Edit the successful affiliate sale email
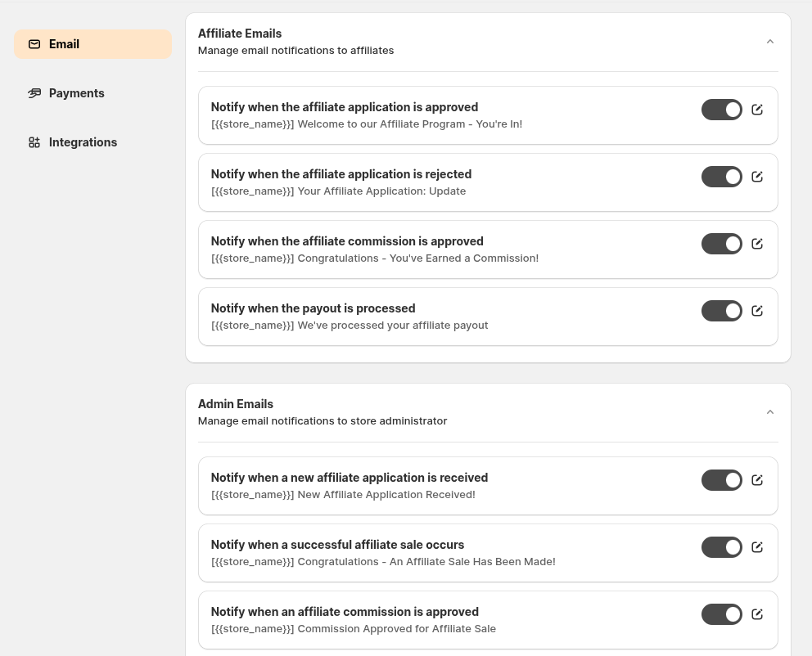 [x=757, y=547]
